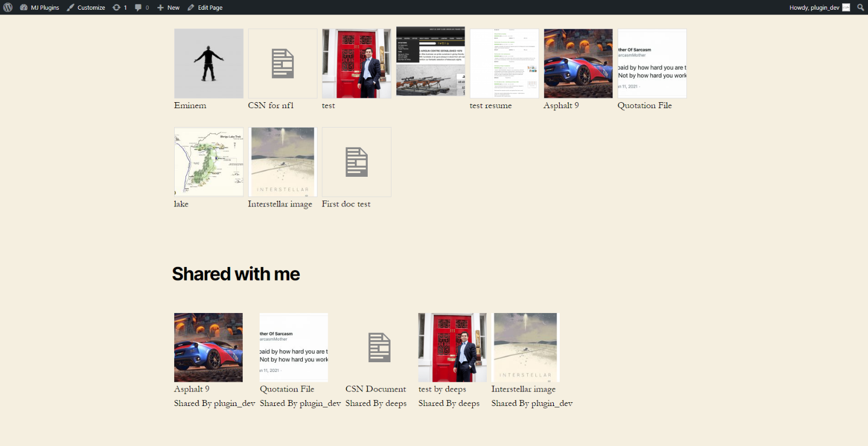Click Shared By plugin_dev under Interstellar image
868x446 pixels.
point(532,403)
